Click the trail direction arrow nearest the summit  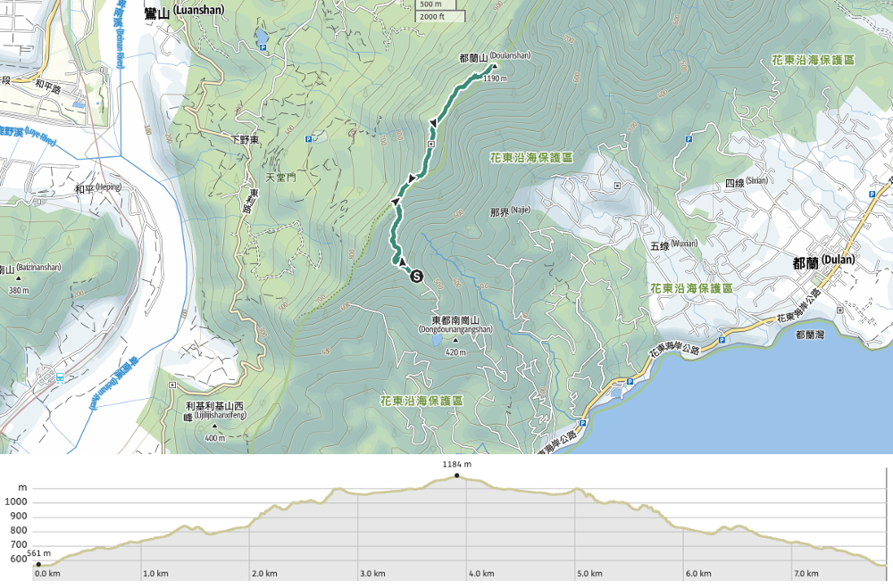pos(434,122)
